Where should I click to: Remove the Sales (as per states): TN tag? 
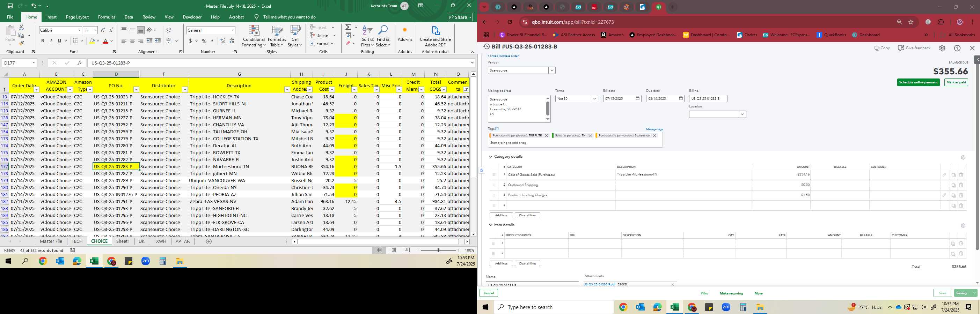[590, 136]
